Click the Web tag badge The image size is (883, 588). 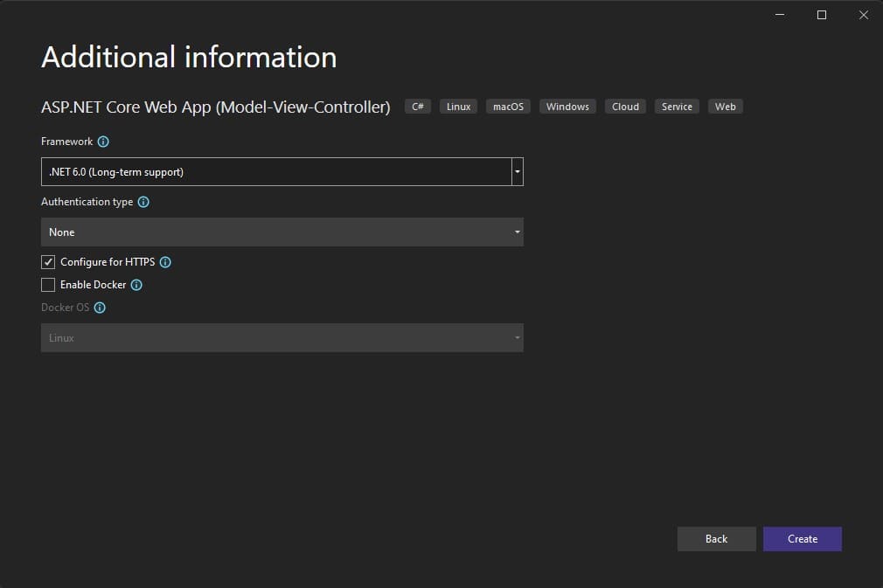(x=725, y=106)
